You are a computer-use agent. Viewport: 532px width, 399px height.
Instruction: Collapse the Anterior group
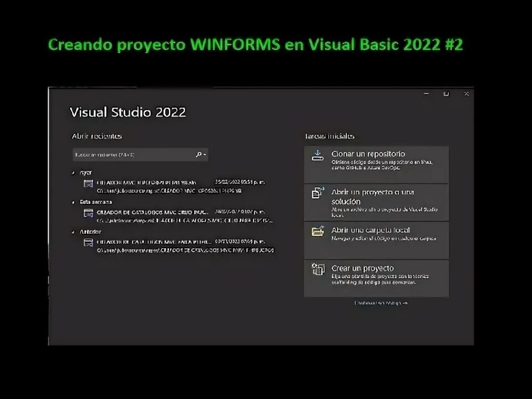coord(73,232)
